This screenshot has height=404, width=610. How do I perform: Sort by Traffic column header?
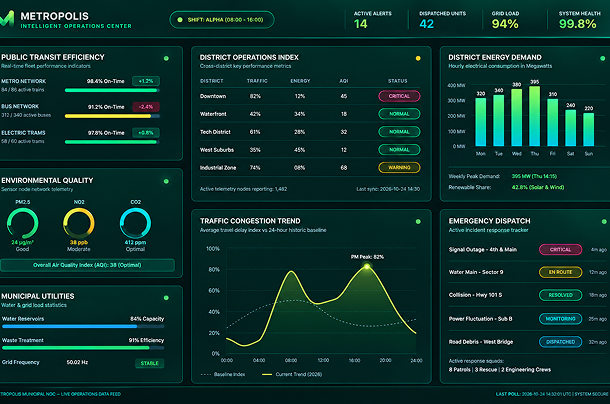[257, 81]
